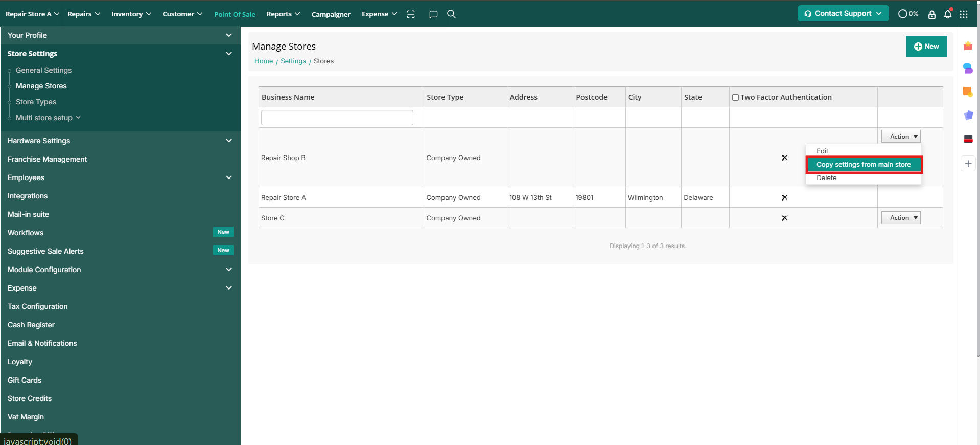Image resolution: width=980 pixels, height=445 pixels.
Task: Open Suggestive Sale Alerts
Action: [x=45, y=251]
